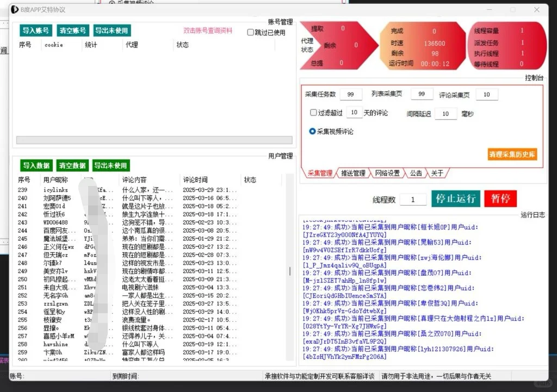Stop execution with the 停止运行 button
The height and width of the screenshot is (392, 557).
point(455,198)
